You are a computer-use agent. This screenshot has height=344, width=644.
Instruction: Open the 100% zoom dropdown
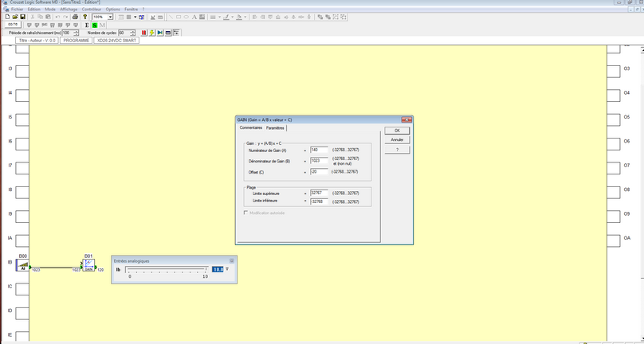coord(110,17)
